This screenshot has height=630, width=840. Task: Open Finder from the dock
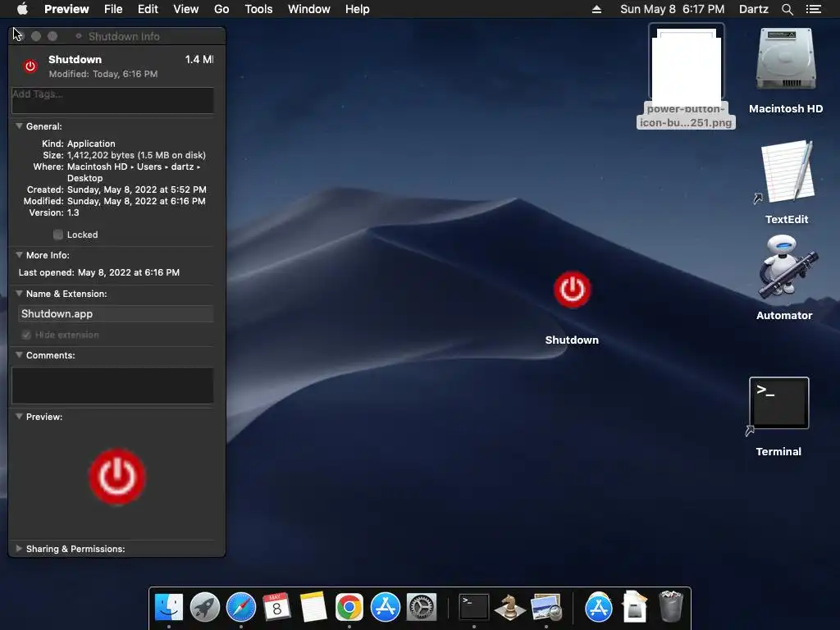(169, 608)
